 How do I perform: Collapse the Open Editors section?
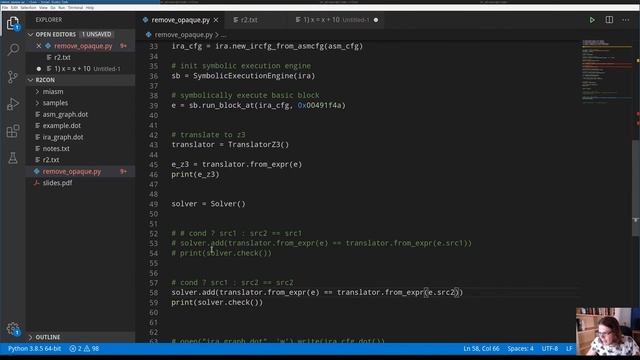point(31,34)
